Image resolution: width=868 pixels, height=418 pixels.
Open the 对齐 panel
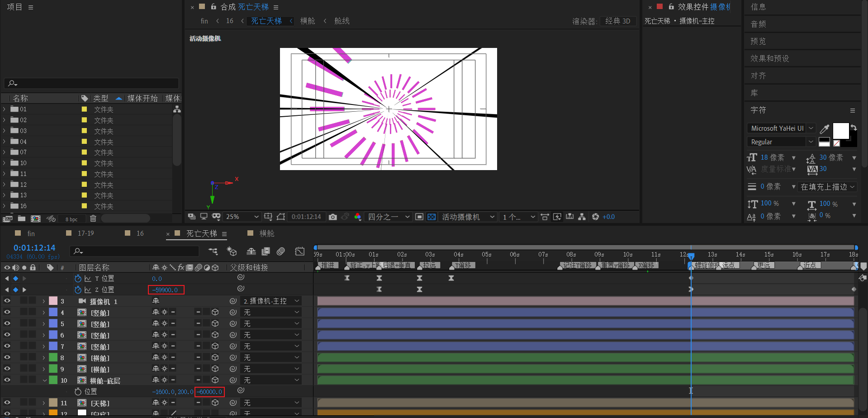[758, 76]
